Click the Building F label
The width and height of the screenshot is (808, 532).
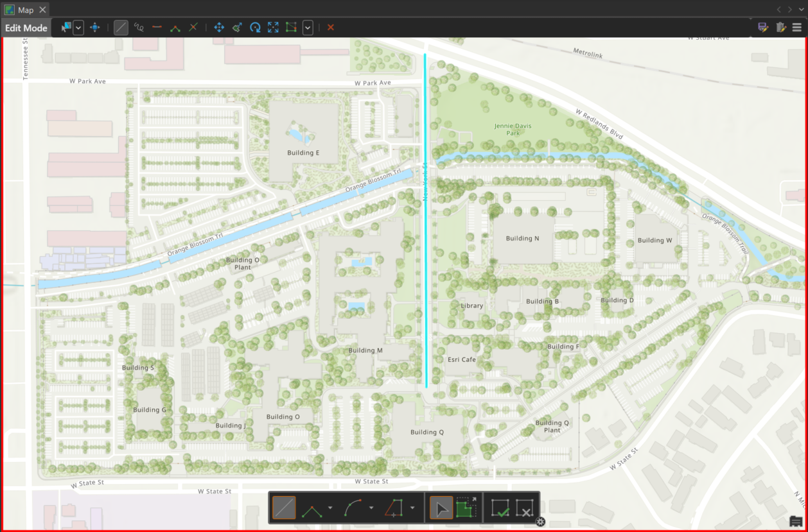563,347
